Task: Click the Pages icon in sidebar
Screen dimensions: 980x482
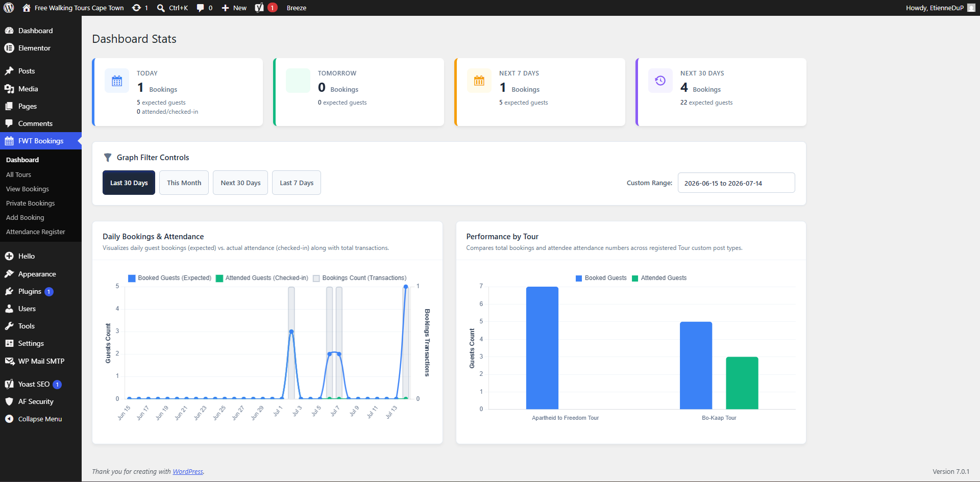Action: click(9, 106)
